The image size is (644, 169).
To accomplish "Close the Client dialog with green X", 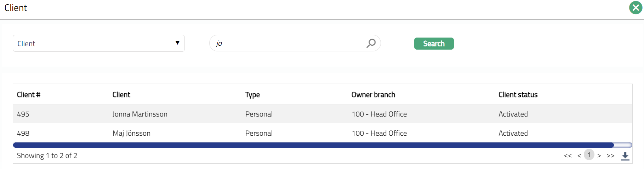I will tap(636, 8).
